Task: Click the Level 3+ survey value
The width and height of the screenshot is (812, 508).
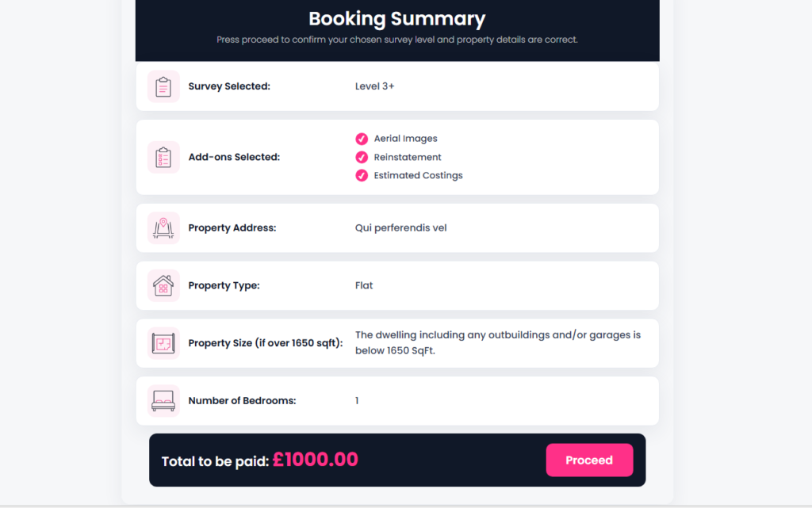Action: point(374,86)
